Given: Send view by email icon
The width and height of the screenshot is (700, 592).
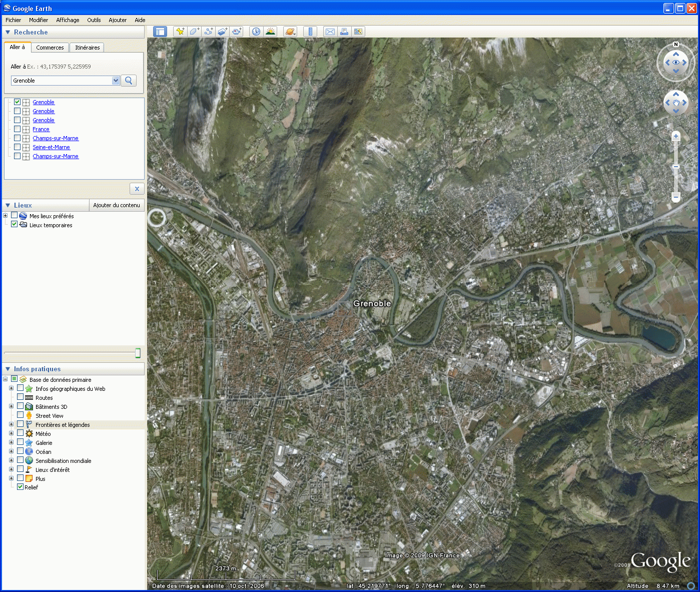Looking at the screenshot, I should click(x=330, y=32).
